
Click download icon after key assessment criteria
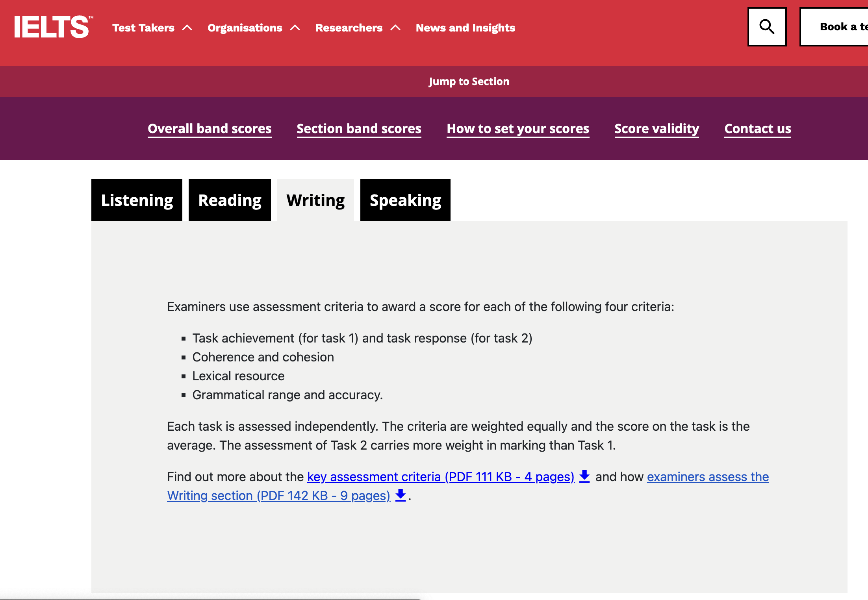(584, 476)
